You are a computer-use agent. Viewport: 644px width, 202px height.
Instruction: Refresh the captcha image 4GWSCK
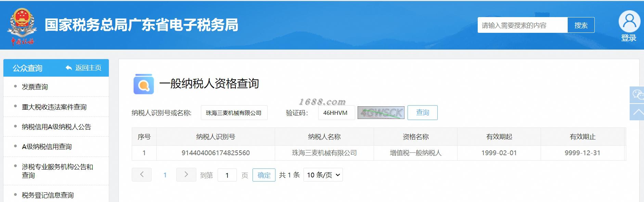[381, 112]
